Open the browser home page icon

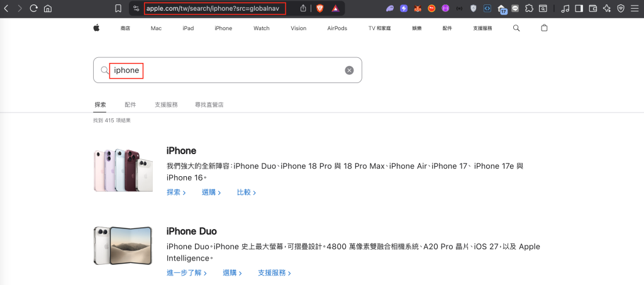pyautogui.click(x=48, y=8)
